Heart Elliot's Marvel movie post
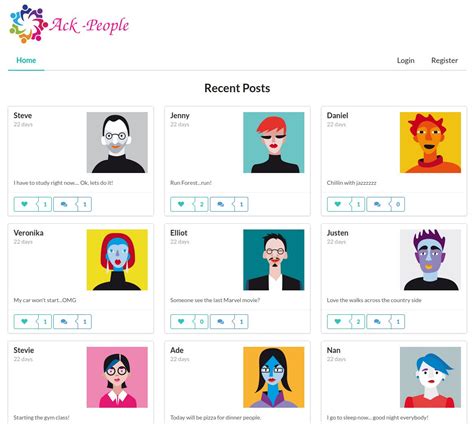Image resolution: width=474 pixels, height=424 pixels. point(181,322)
